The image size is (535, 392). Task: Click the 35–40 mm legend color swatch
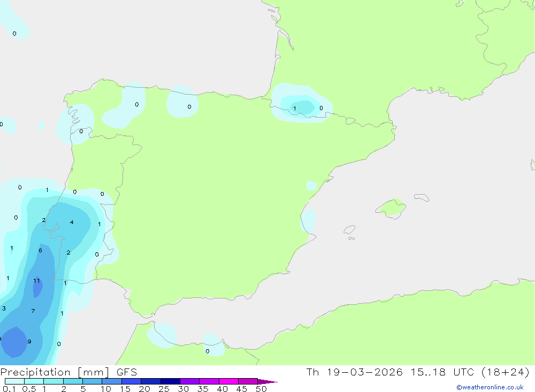click(x=209, y=381)
